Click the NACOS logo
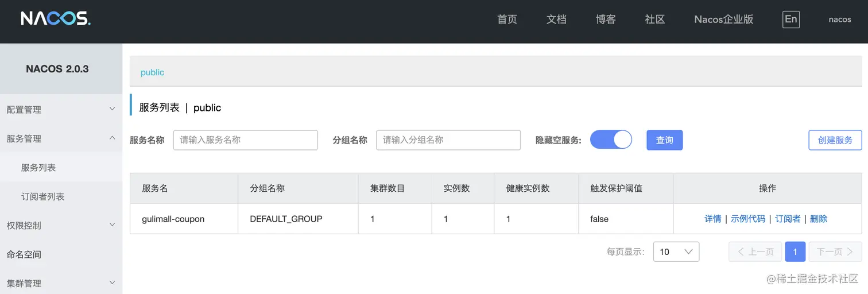Viewport: 868px width, 294px height. [x=56, y=19]
